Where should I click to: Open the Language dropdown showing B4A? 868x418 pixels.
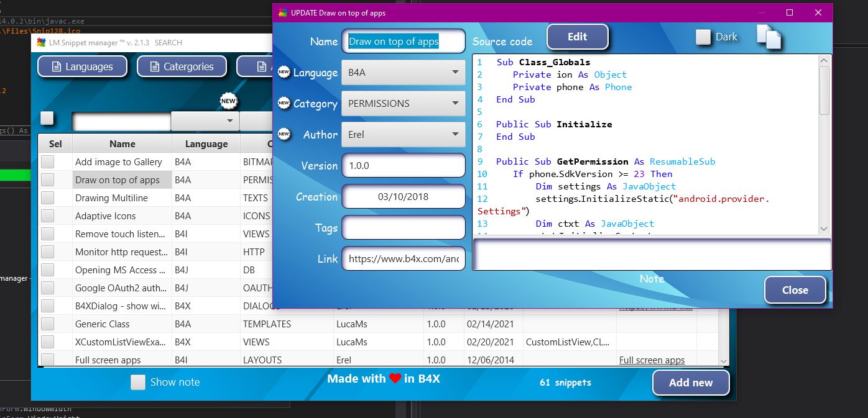[403, 73]
